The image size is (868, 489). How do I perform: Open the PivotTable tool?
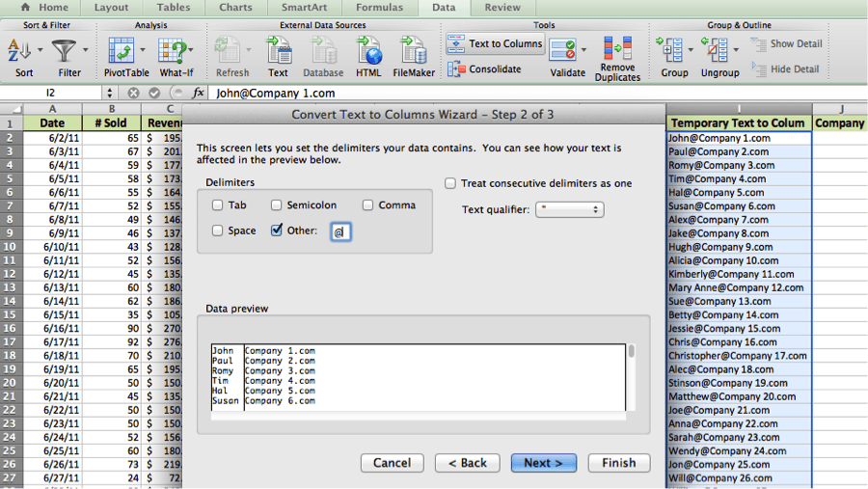tap(122, 49)
